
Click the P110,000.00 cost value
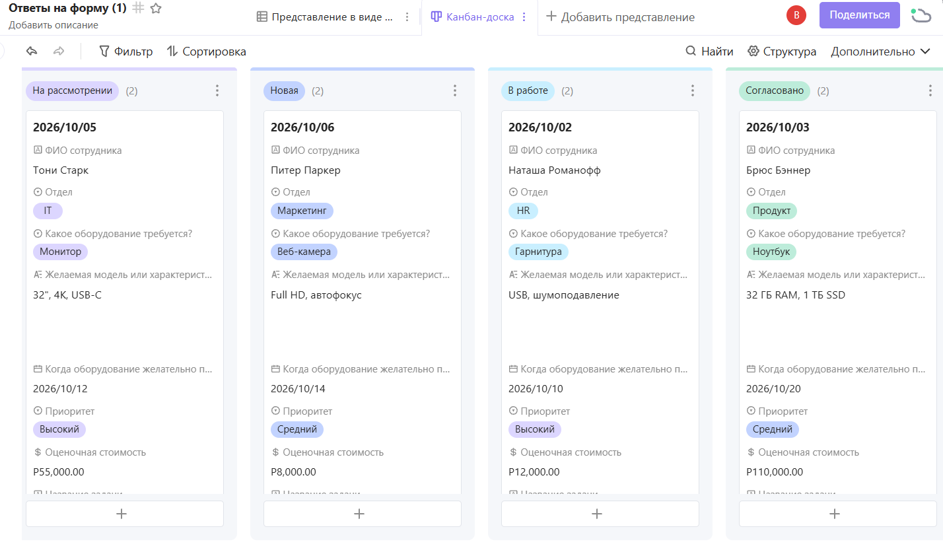pos(775,472)
